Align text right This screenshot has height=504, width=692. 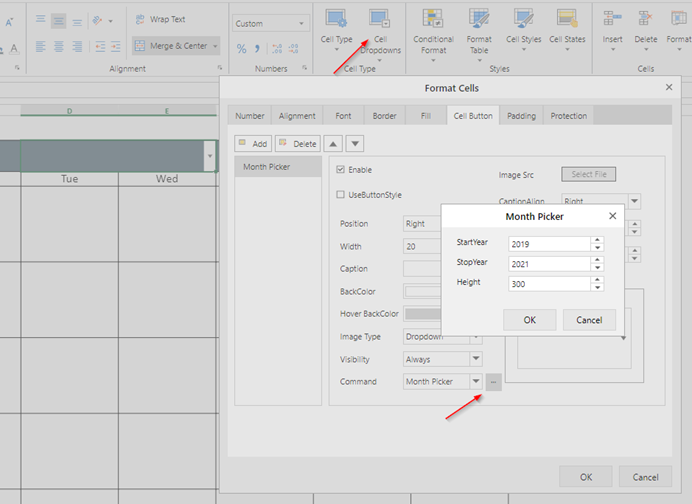coord(77,46)
